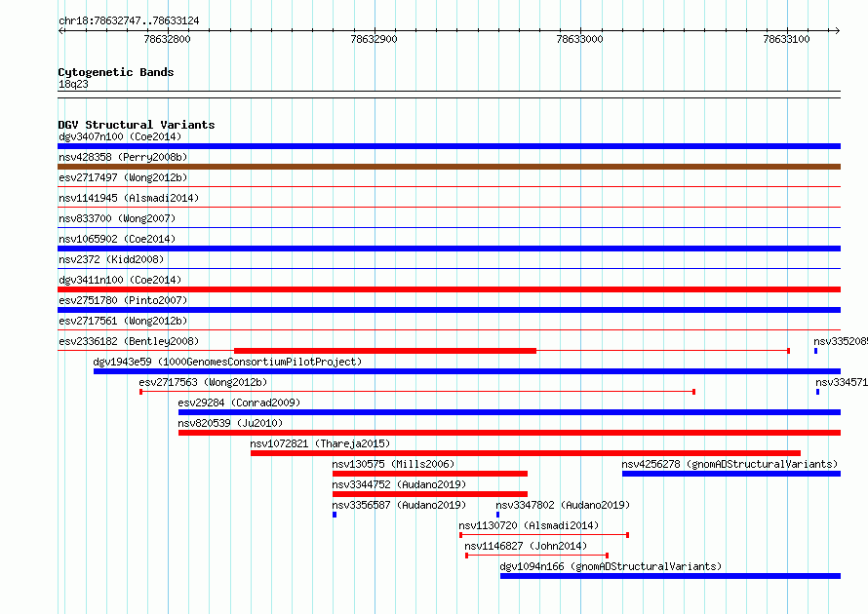Click the nsv1141945 (Alsmadi2014) label
Screen dimensions: 868x614
click(129, 198)
